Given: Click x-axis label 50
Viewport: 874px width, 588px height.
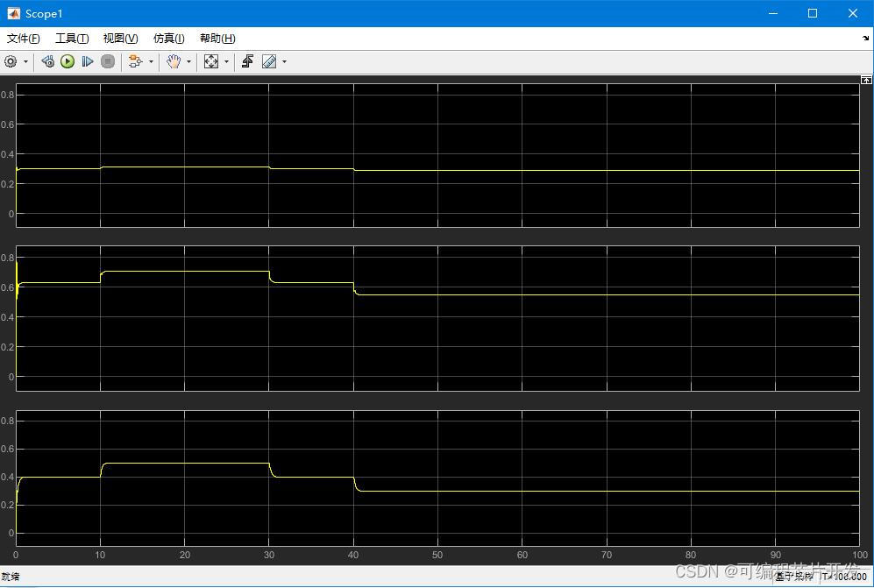Looking at the screenshot, I should pyautogui.click(x=437, y=555).
